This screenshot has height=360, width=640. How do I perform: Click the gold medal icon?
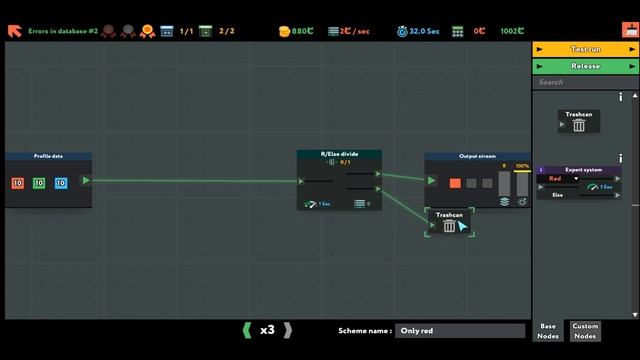tap(147, 31)
